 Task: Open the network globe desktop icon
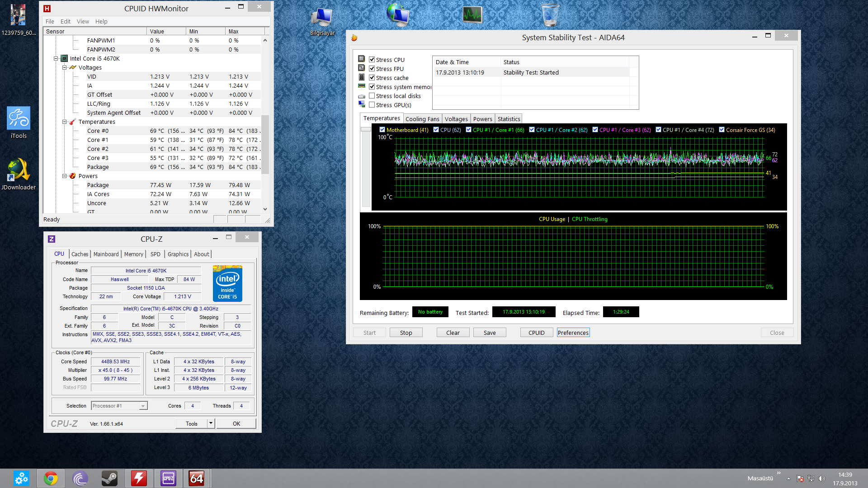tap(398, 14)
